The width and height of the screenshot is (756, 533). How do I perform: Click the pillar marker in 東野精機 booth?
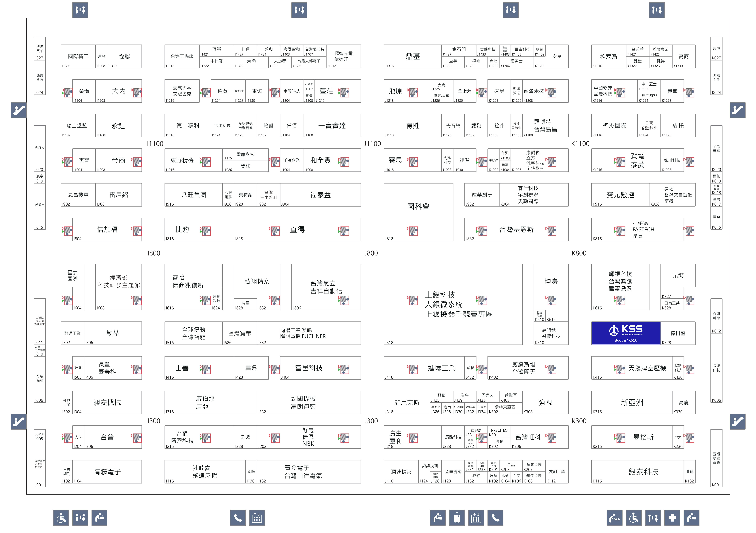point(205,162)
